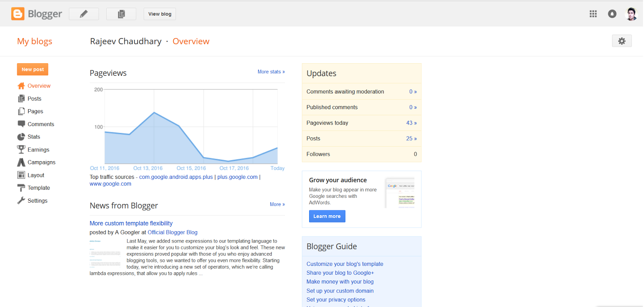Viewport: 644px width, 307px height.
Task: Click the Layout grid icon
Action: (21, 175)
